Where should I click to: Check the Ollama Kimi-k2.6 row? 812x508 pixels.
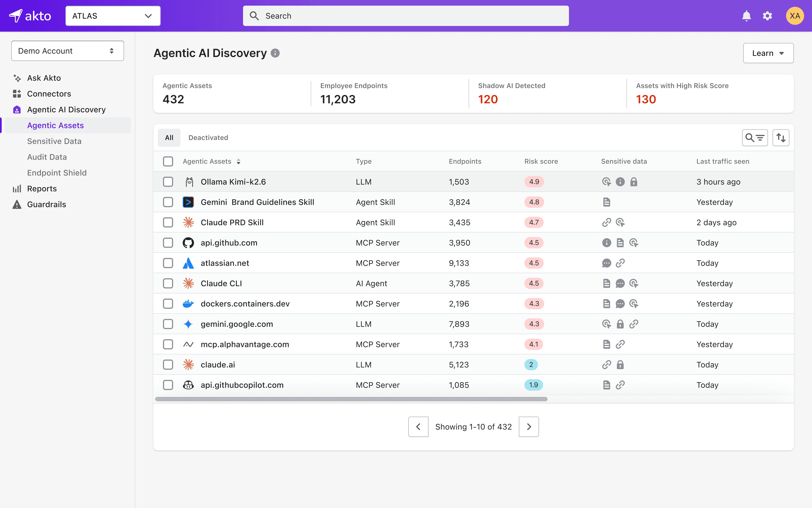coord(168,182)
